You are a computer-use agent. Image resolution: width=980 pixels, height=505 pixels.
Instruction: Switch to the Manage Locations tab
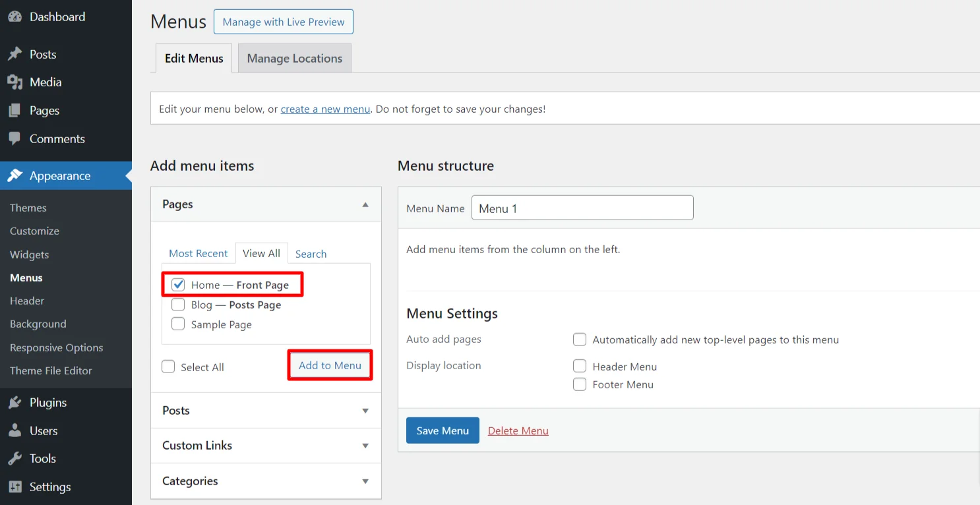coord(295,58)
